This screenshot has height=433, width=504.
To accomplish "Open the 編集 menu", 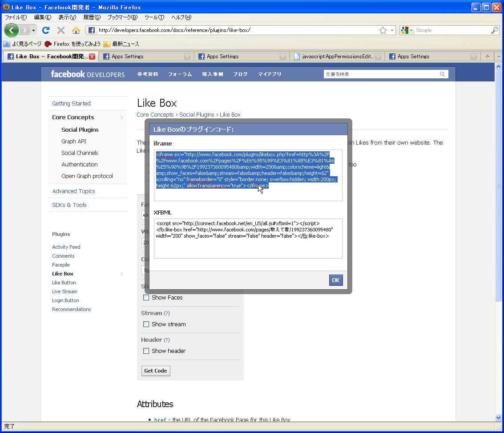I will point(43,17).
